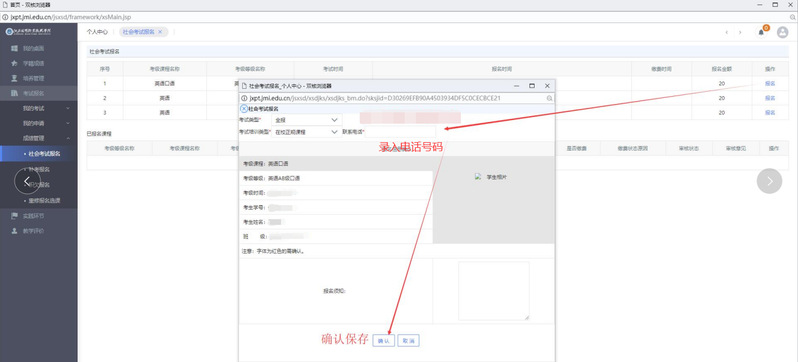Click the flag icon for 实践环节
The width and height of the screenshot is (798, 362).
tap(14, 216)
